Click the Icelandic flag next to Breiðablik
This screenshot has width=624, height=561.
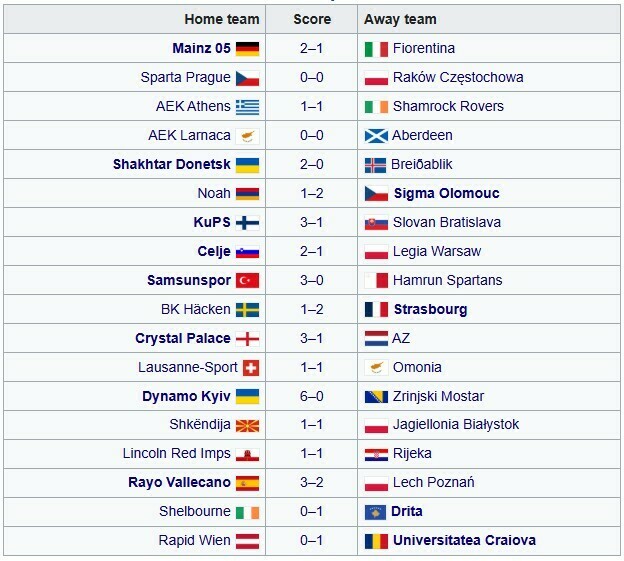click(x=375, y=164)
